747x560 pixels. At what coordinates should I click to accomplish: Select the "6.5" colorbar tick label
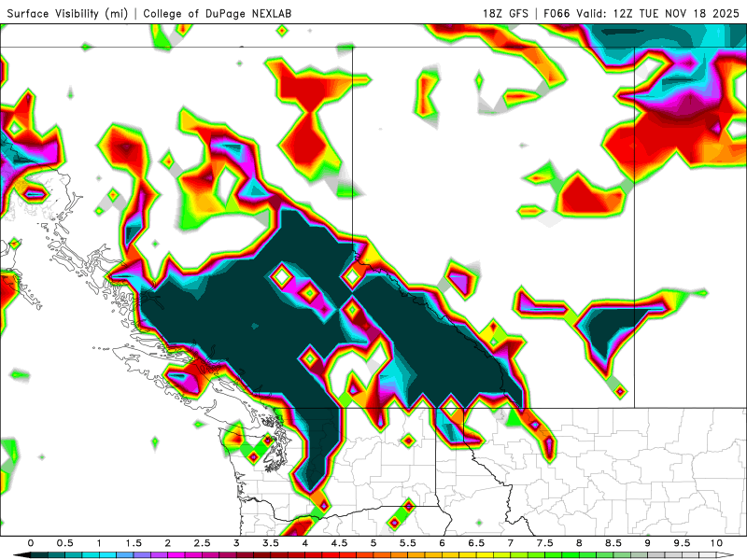[476, 543]
